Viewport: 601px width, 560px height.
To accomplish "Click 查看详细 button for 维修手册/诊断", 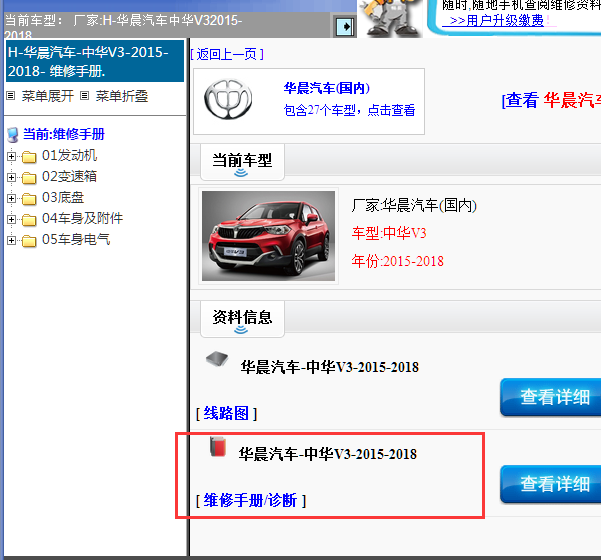I will click(551, 484).
